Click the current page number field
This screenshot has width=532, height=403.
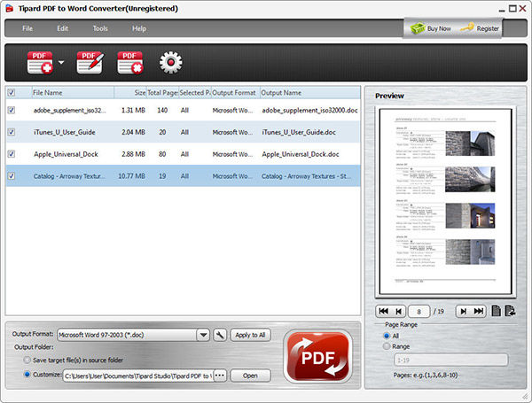(x=419, y=312)
